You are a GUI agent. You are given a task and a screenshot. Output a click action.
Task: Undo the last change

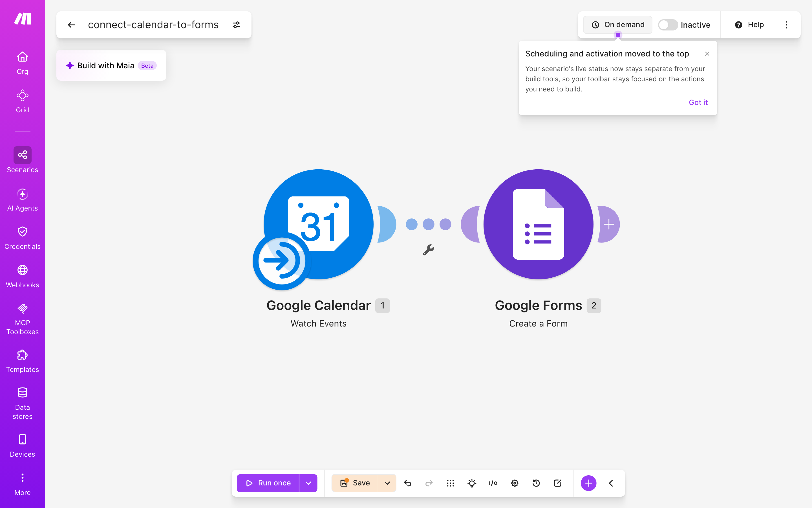pos(408,483)
